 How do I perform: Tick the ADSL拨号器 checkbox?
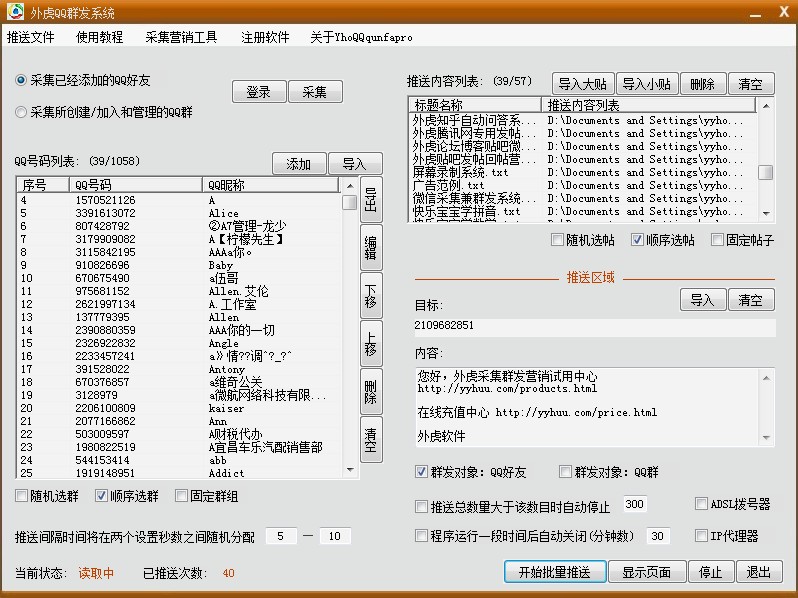(x=701, y=504)
